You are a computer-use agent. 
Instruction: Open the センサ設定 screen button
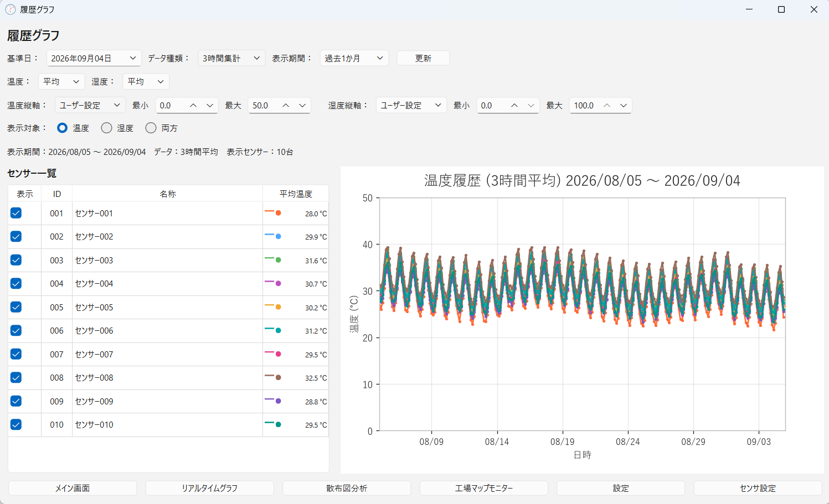(758, 488)
